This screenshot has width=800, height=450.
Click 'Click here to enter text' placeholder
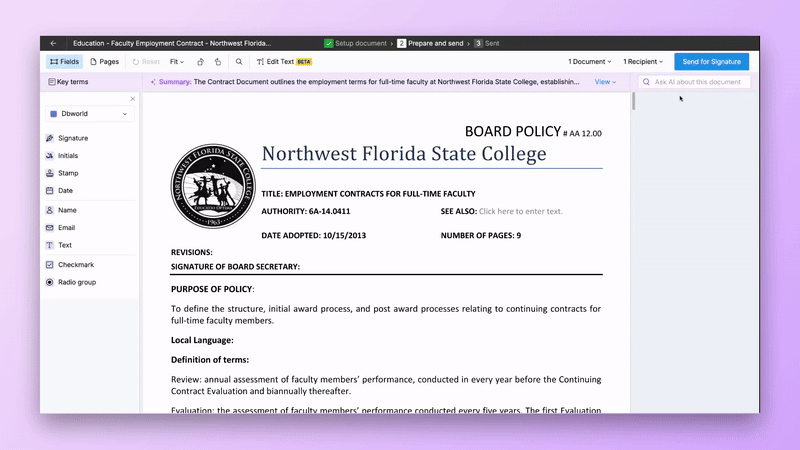coord(520,211)
